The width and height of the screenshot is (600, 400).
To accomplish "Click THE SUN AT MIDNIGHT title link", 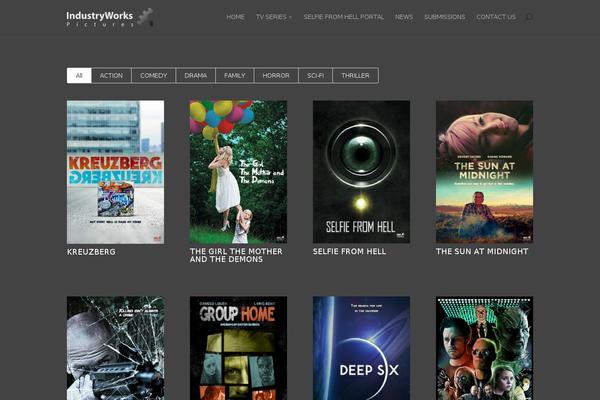I will pos(482,251).
